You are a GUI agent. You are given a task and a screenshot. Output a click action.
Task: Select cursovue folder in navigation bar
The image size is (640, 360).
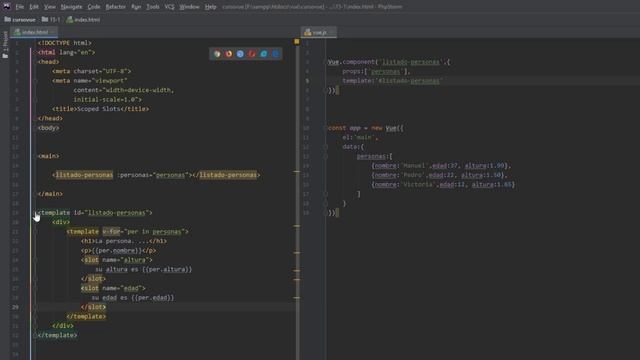click(20, 20)
